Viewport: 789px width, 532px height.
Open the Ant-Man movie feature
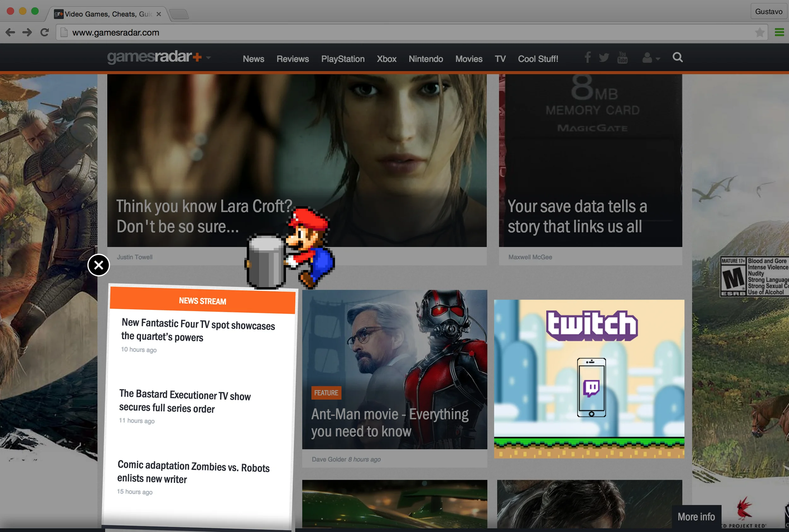click(x=395, y=369)
